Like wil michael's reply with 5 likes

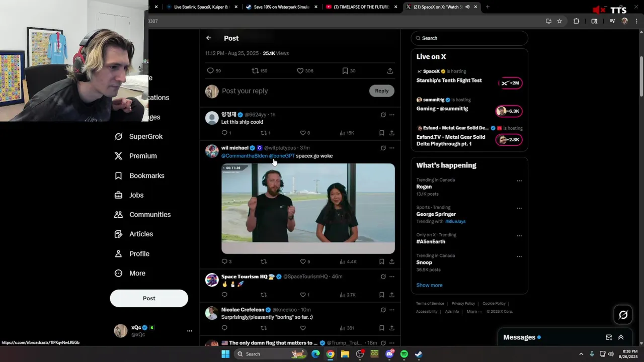tap(305, 261)
